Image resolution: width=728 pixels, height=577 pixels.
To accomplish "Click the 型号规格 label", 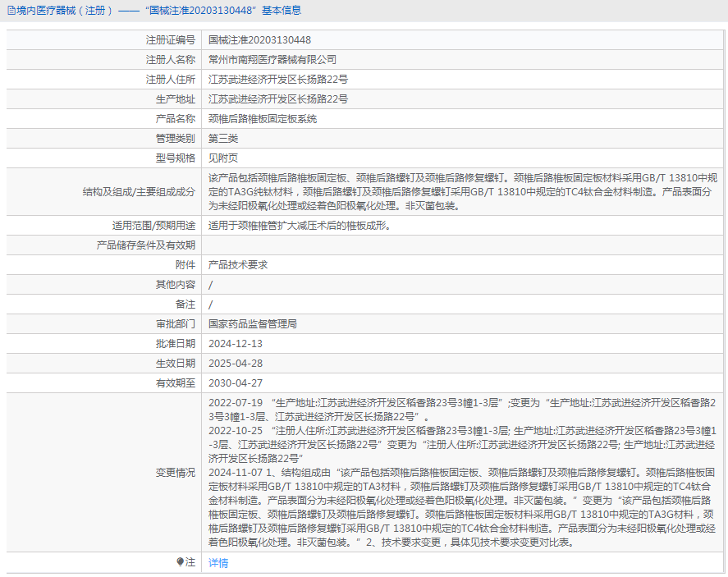I will [176, 158].
